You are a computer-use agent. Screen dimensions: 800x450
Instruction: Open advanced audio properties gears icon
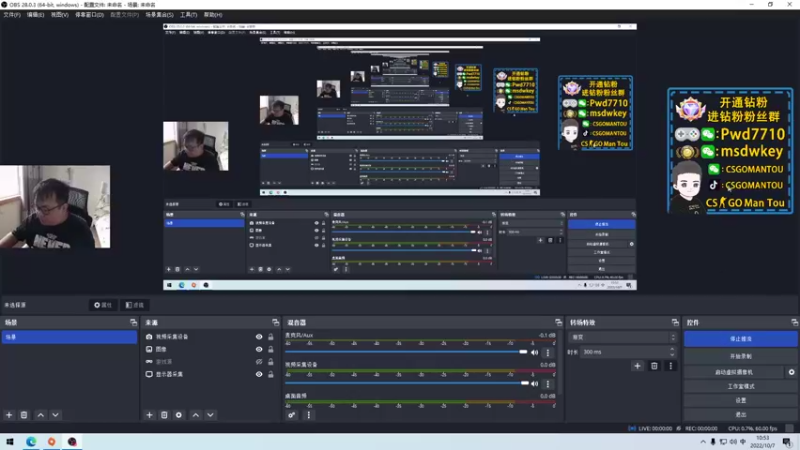(291, 415)
